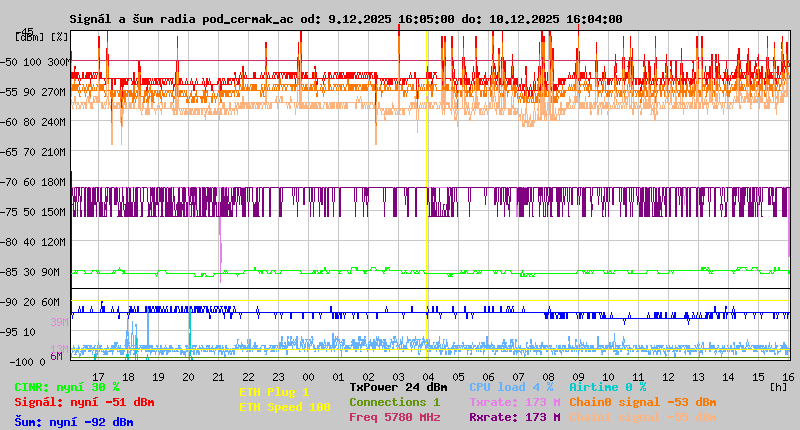Click the '-90 20 60M' y-axis label

click(30, 302)
